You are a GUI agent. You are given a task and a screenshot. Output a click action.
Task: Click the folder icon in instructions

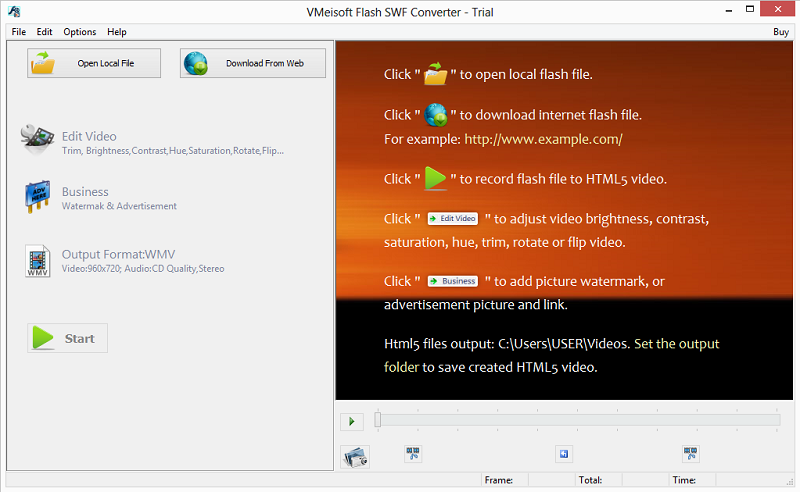[x=435, y=74]
